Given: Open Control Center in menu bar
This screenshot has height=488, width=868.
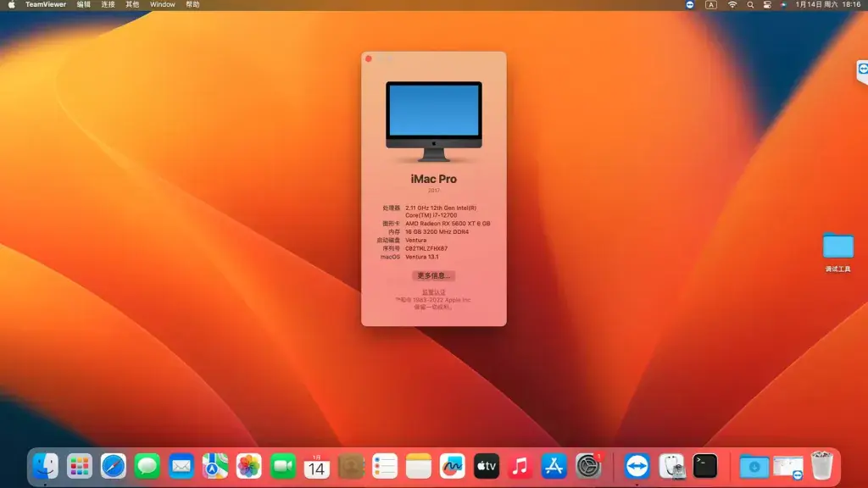Looking at the screenshot, I should [x=766, y=4].
